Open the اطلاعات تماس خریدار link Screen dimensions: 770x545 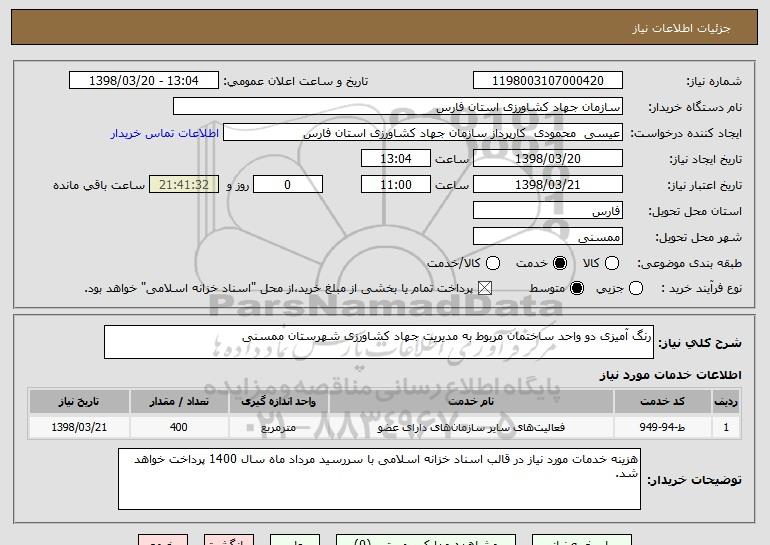(x=165, y=134)
